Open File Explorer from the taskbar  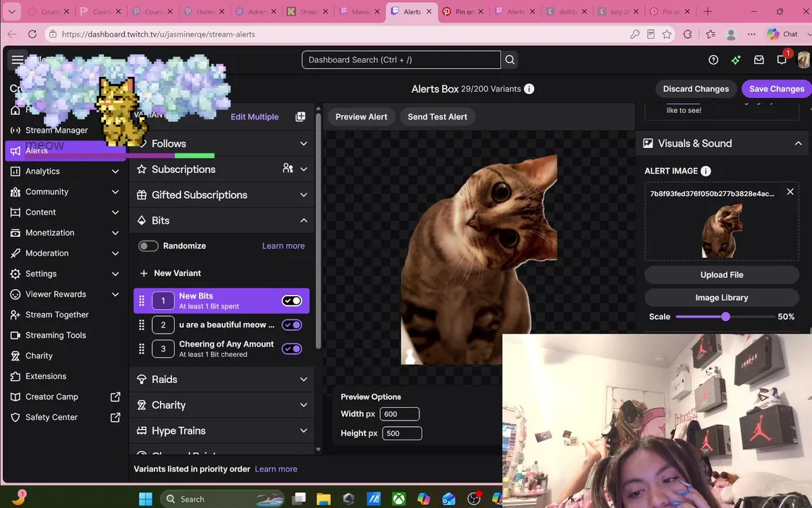324,499
